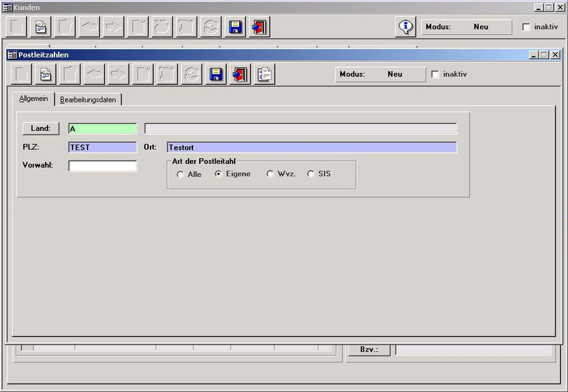Image resolution: width=568 pixels, height=392 pixels.
Task: Click the Land lookup button
Action: tap(40, 128)
